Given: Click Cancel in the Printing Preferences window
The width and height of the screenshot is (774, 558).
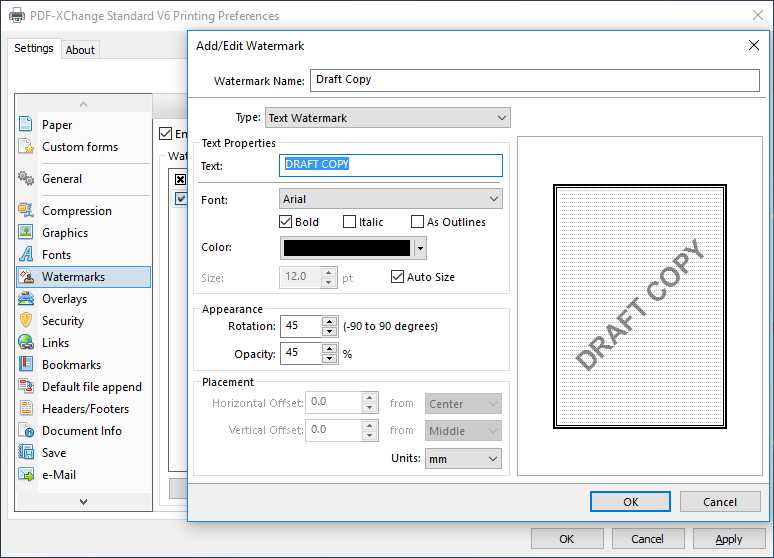Looking at the screenshot, I should (648, 539).
